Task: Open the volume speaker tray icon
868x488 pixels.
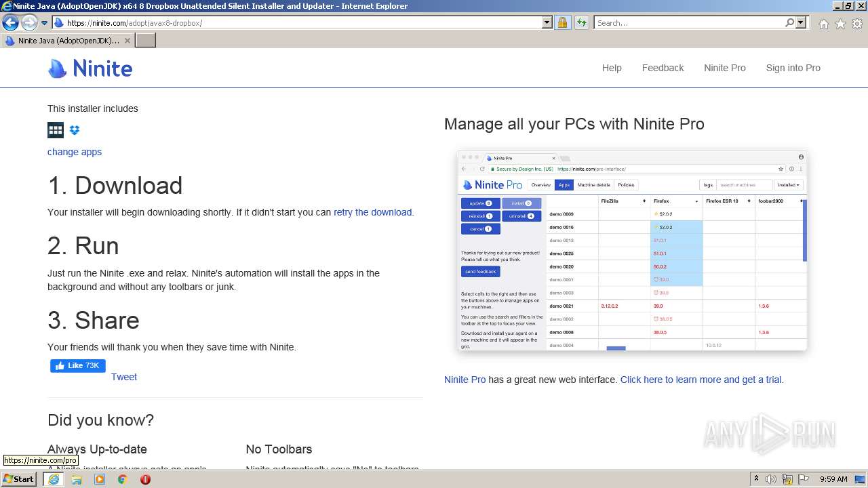Action: [771, 479]
